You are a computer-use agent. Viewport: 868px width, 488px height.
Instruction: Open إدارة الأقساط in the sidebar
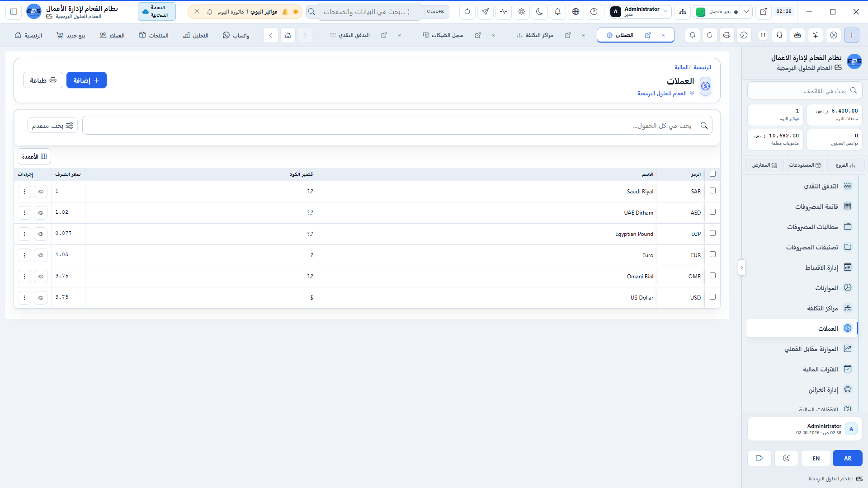(x=802, y=267)
